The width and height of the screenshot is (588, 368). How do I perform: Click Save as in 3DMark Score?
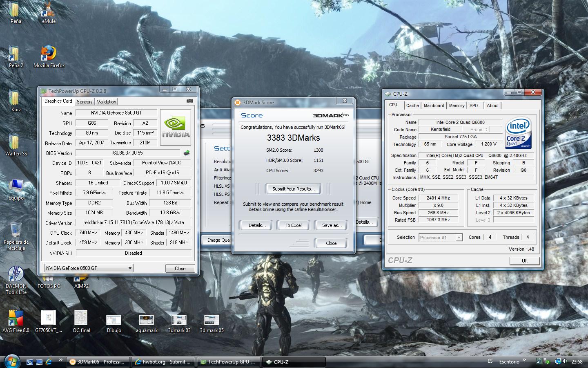331,225
